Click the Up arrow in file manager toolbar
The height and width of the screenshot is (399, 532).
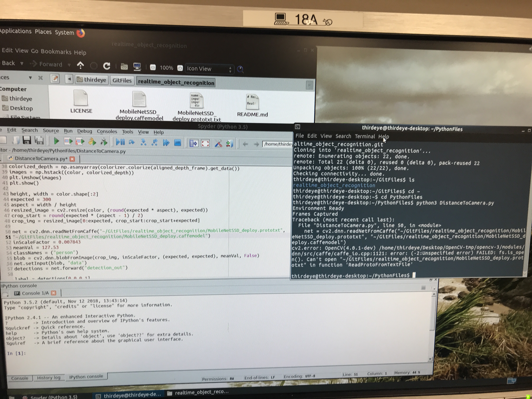pyautogui.click(x=80, y=65)
